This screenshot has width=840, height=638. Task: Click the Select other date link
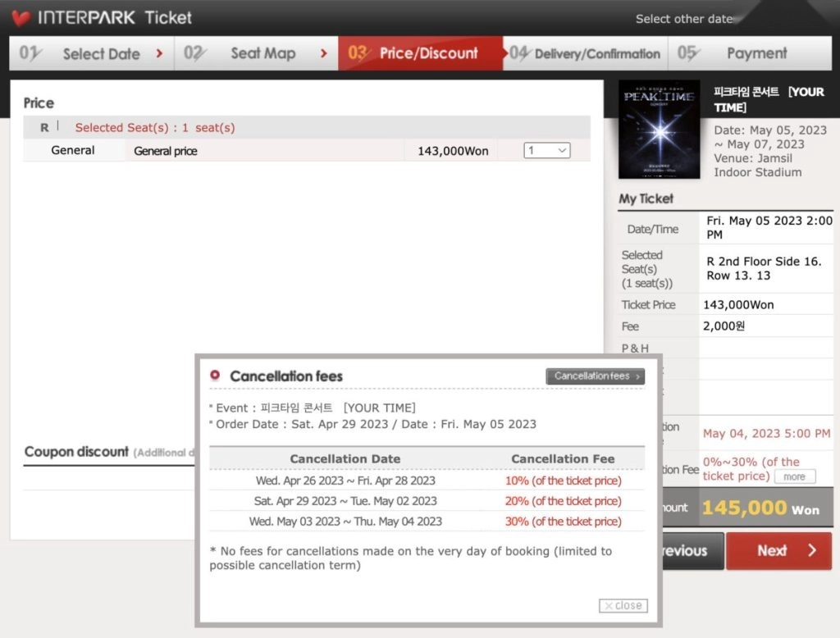point(683,19)
